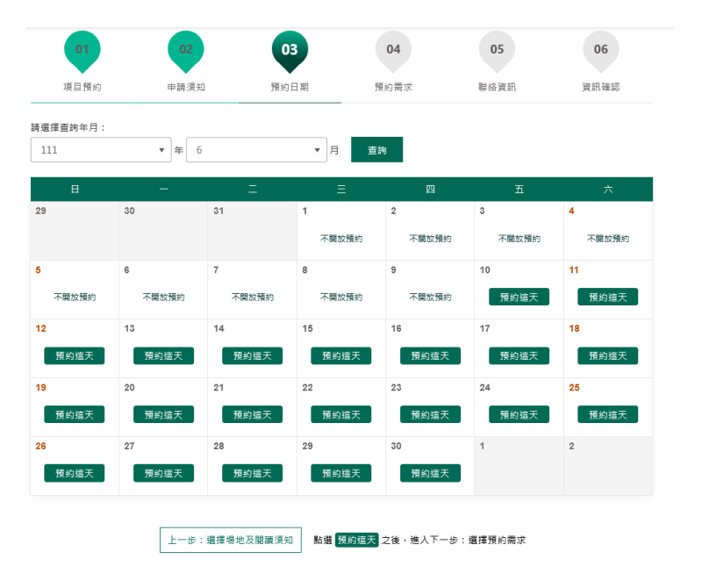The width and height of the screenshot is (702, 588).
Task: Click the step 04 預約需求 pin icon
Action: pyautogui.click(x=393, y=50)
